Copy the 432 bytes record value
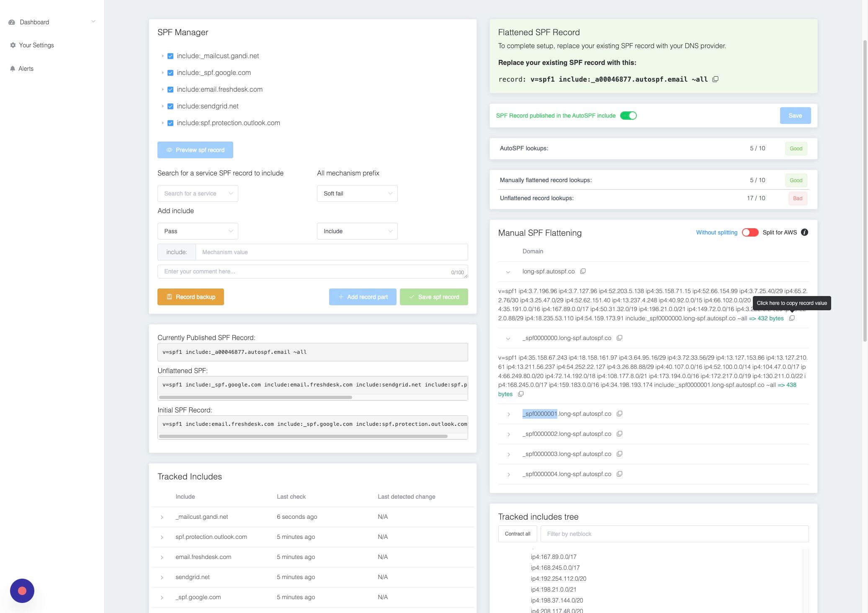The width and height of the screenshot is (868, 613). (792, 318)
